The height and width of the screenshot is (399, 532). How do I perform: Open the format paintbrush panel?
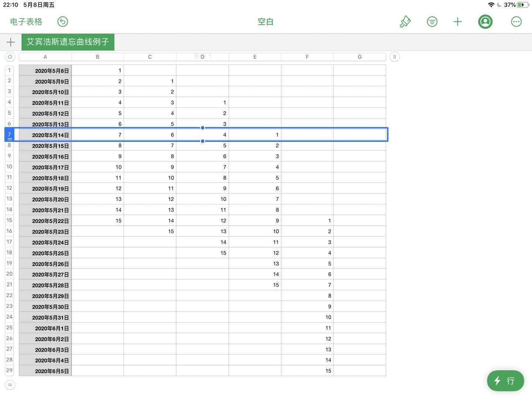tap(405, 22)
